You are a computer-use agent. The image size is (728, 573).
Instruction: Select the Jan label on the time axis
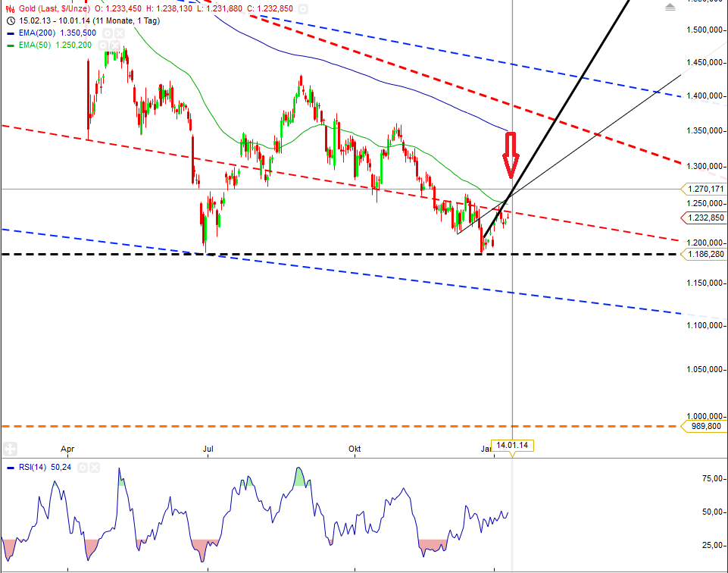(486, 449)
